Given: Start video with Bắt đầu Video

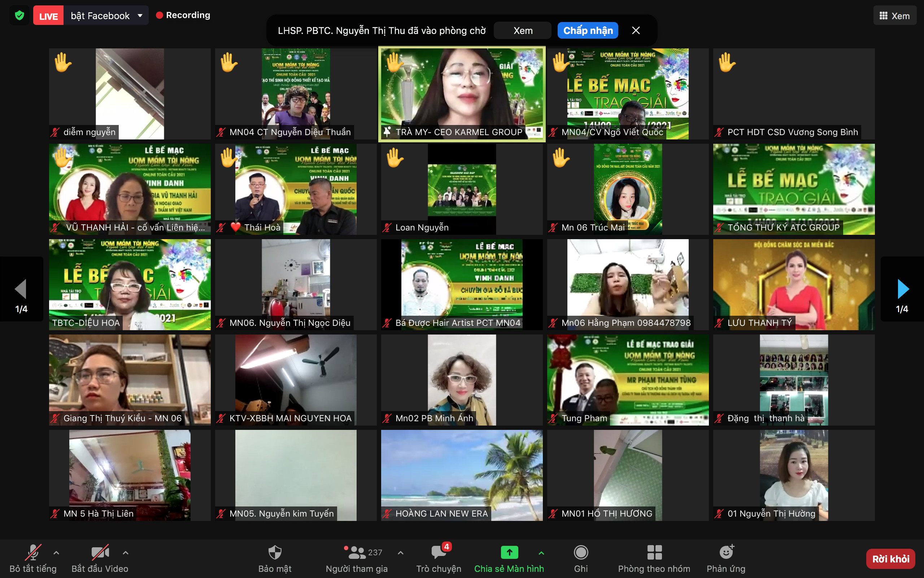Looking at the screenshot, I should (x=100, y=558).
